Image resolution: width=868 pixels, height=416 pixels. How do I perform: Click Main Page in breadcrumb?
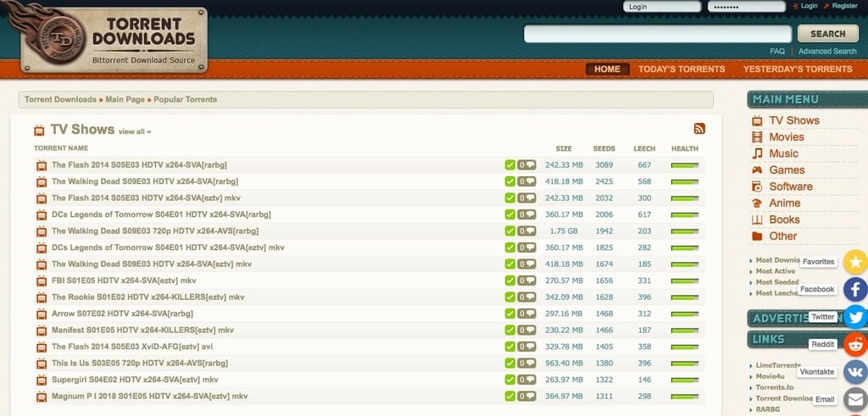tap(125, 100)
